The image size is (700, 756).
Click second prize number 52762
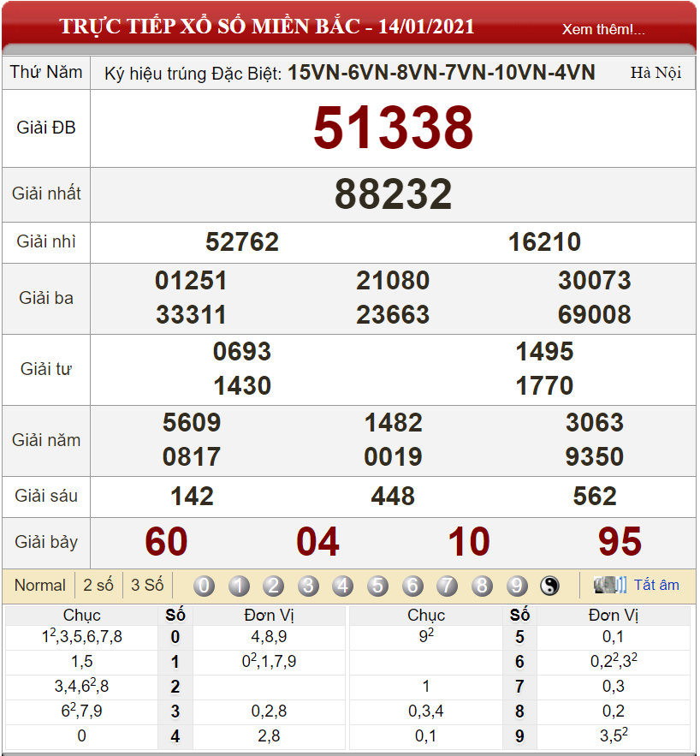tap(242, 242)
